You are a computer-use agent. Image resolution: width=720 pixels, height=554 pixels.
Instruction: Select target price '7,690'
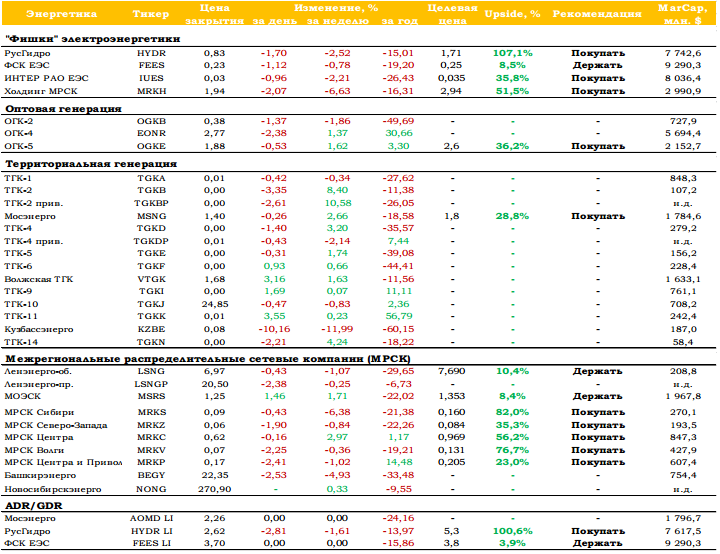(452, 371)
